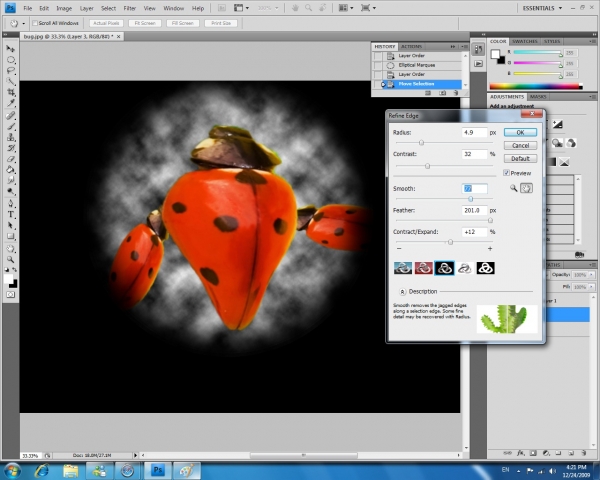
Task: Click OK in Refine Edge dialog
Action: pyautogui.click(x=520, y=132)
